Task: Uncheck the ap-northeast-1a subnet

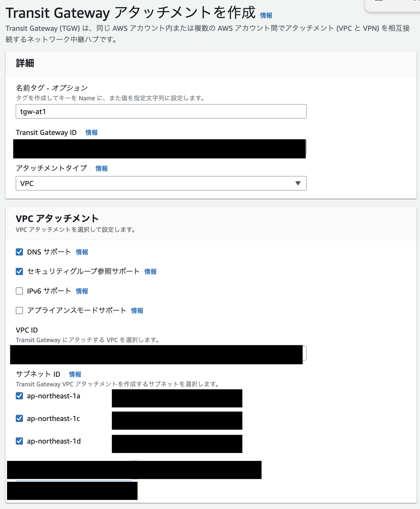Action: (20, 396)
